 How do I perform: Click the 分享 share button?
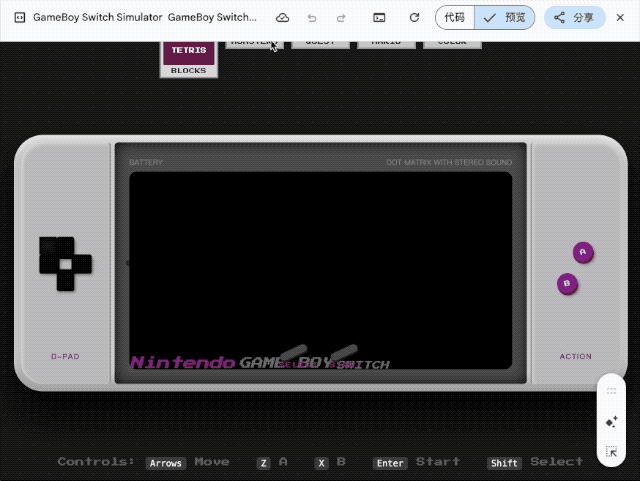[x=575, y=18]
